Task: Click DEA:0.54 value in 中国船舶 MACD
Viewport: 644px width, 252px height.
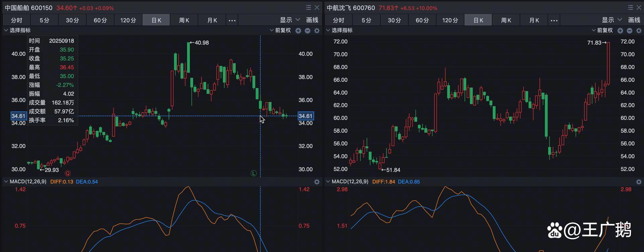Action: pos(87,182)
